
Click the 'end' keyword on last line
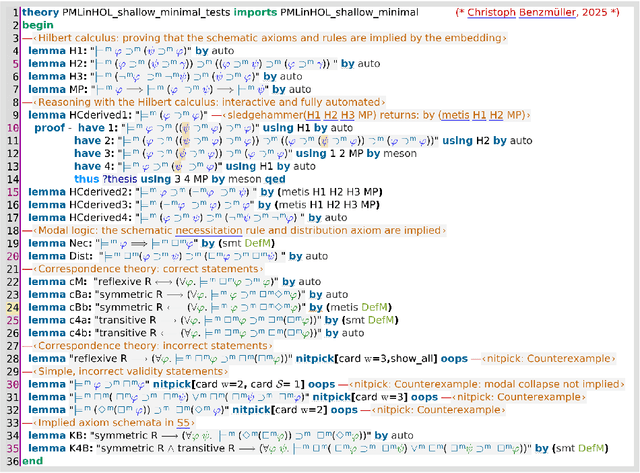click(x=33, y=461)
